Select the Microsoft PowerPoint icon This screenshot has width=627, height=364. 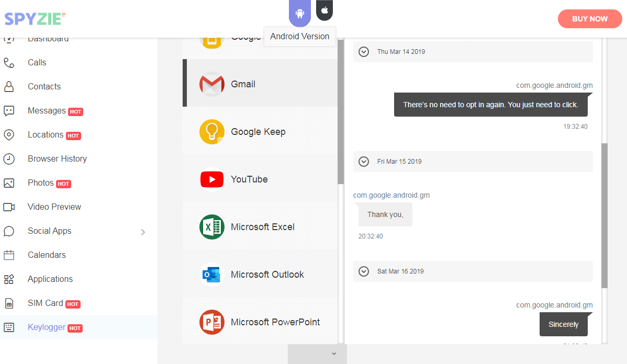click(211, 322)
